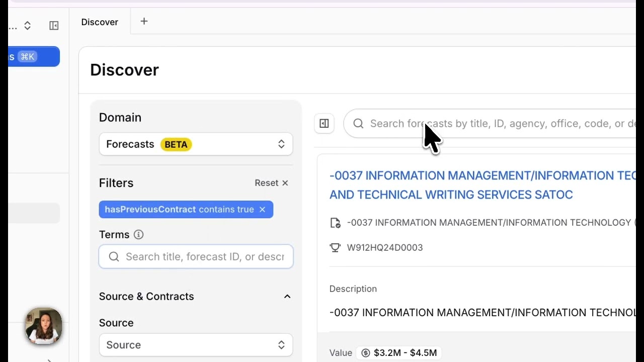Open the -0037 Information Management forecast title
This screenshot has width=644, height=362.
click(482, 185)
